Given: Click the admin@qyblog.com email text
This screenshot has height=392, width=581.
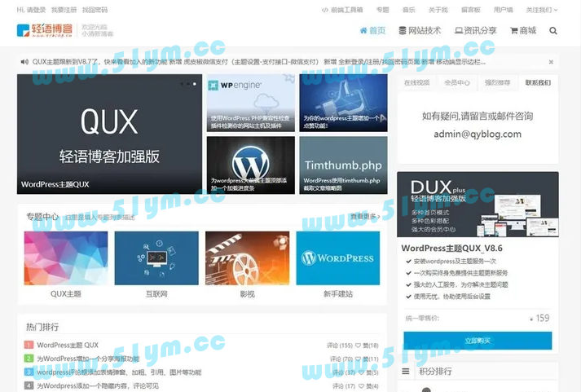Looking at the screenshot, I should pos(478,134).
